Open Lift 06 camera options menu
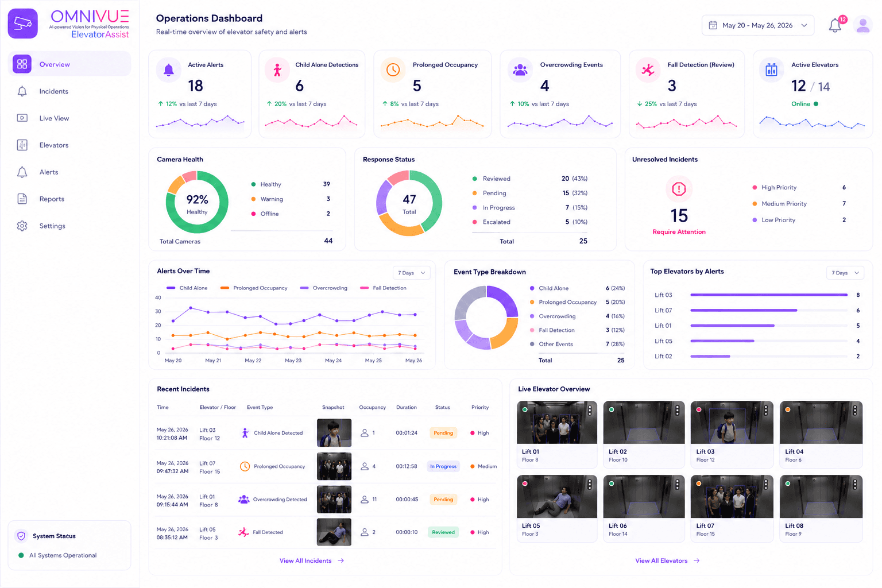The width and height of the screenshot is (882, 588). tap(678, 484)
